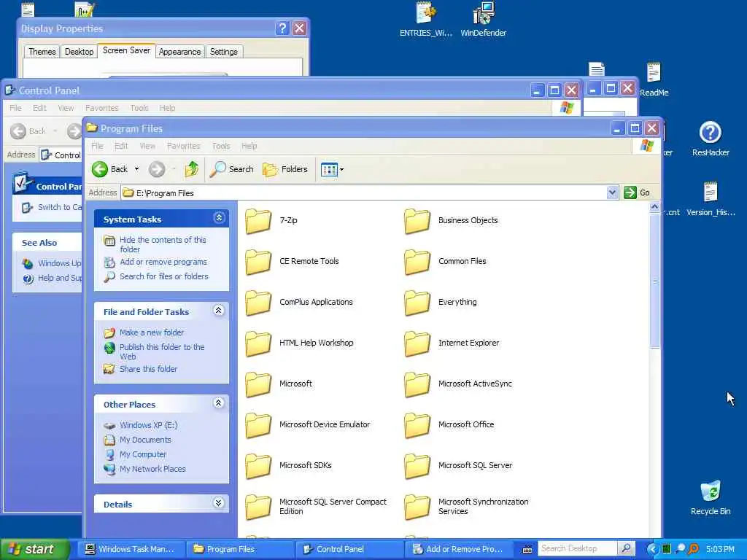Screen dimensions: 747x560
Task: Go back using the Program Files Back button
Action: [110, 169]
